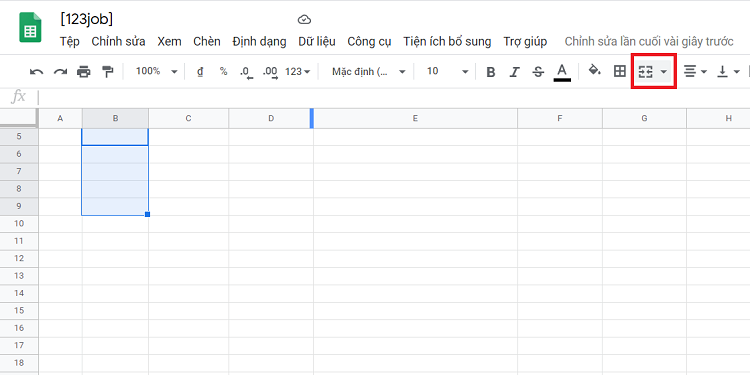Expand merge cells options arrow
This screenshot has width=750, height=375.
664,72
